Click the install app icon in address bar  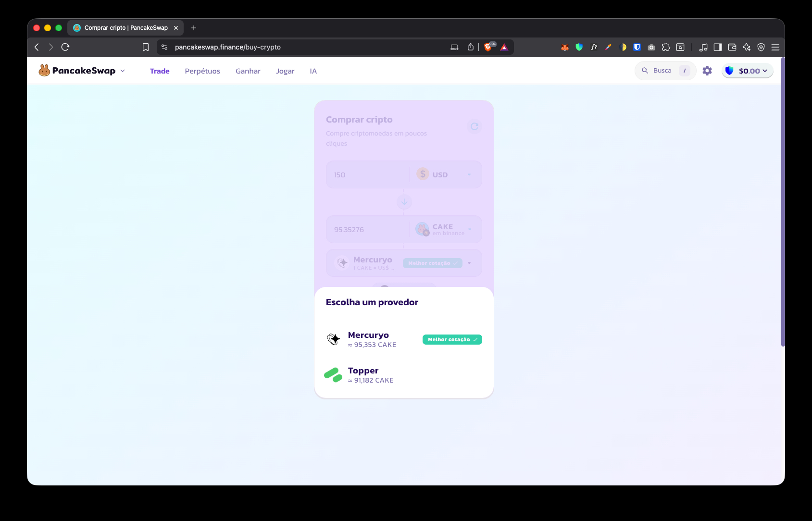454,47
